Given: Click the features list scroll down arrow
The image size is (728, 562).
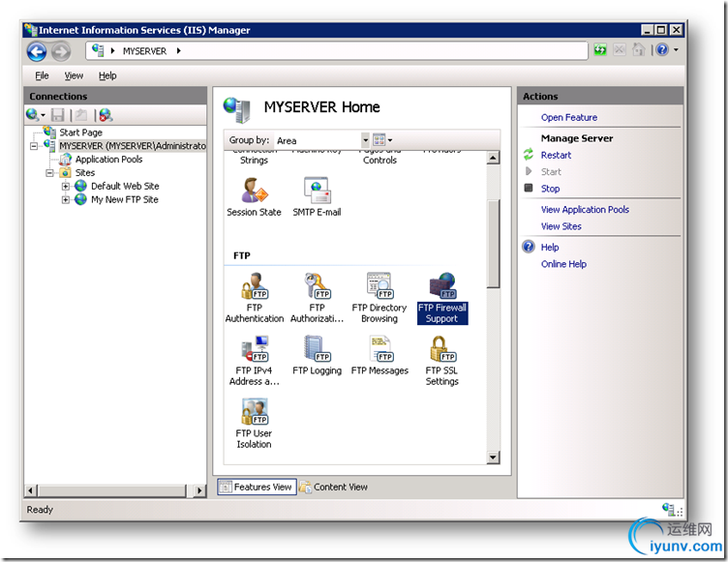Looking at the screenshot, I should pyautogui.click(x=493, y=458).
